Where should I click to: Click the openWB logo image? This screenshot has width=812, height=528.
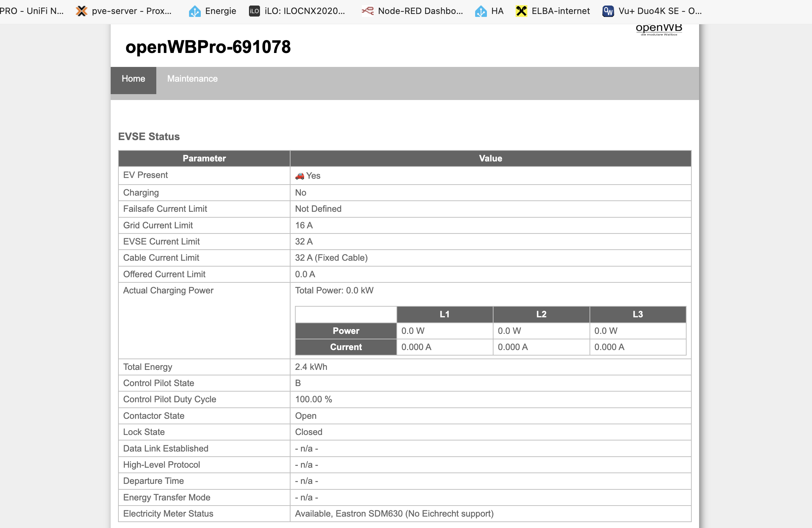point(659,29)
